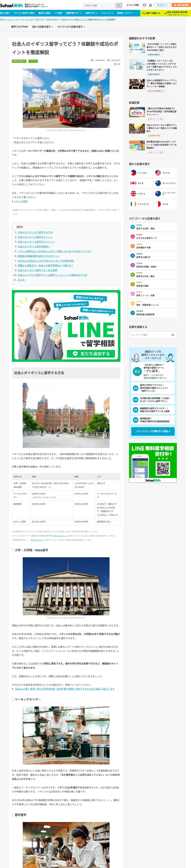Open 選ばれる理由 navigation menu item
191x868 pixels.
point(44,13)
